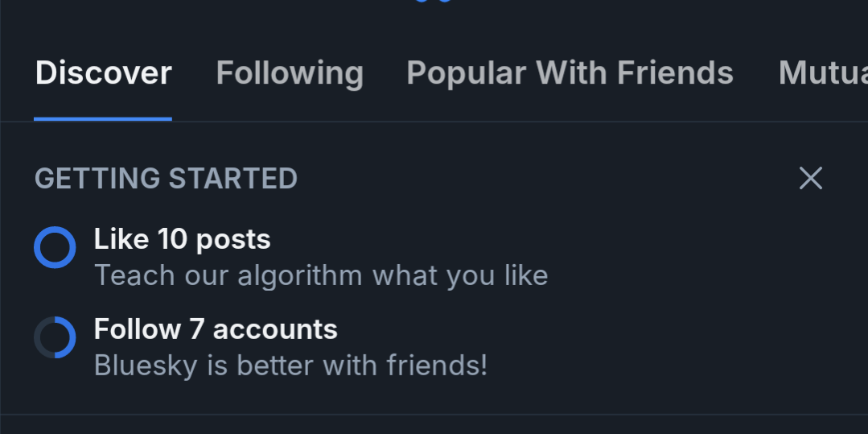Click the Like 10 posts progress ring

(x=55, y=247)
